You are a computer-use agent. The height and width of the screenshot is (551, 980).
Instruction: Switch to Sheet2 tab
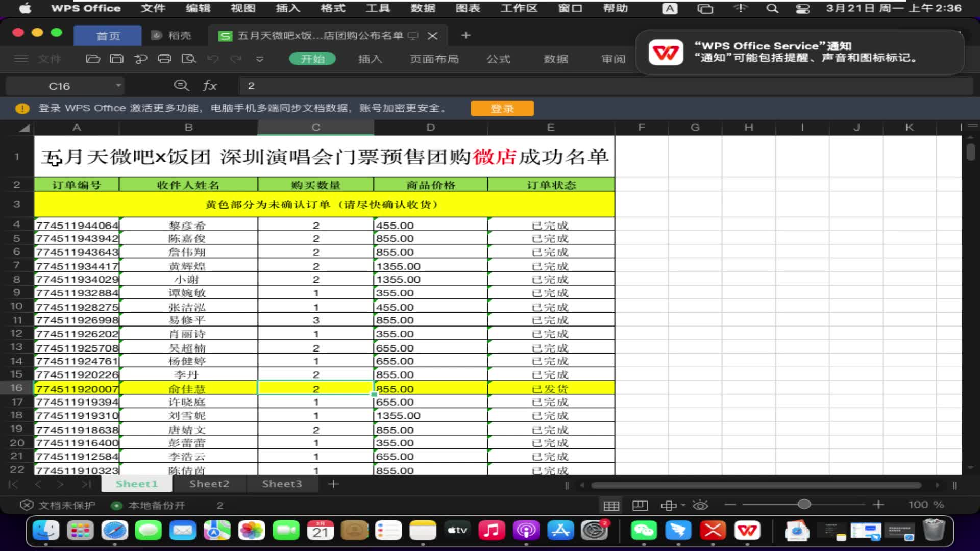click(209, 484)
